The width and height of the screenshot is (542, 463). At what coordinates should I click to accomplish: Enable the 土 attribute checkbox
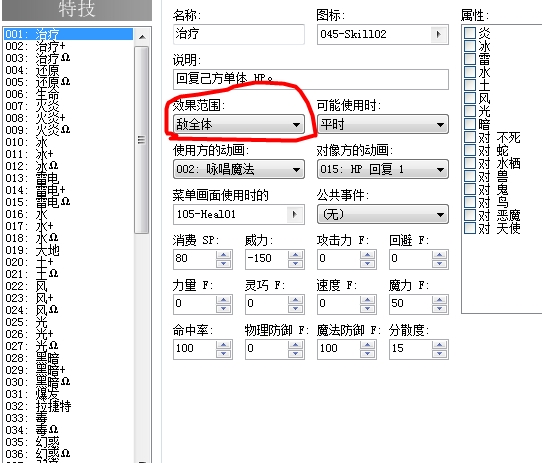tap(470, 85)
